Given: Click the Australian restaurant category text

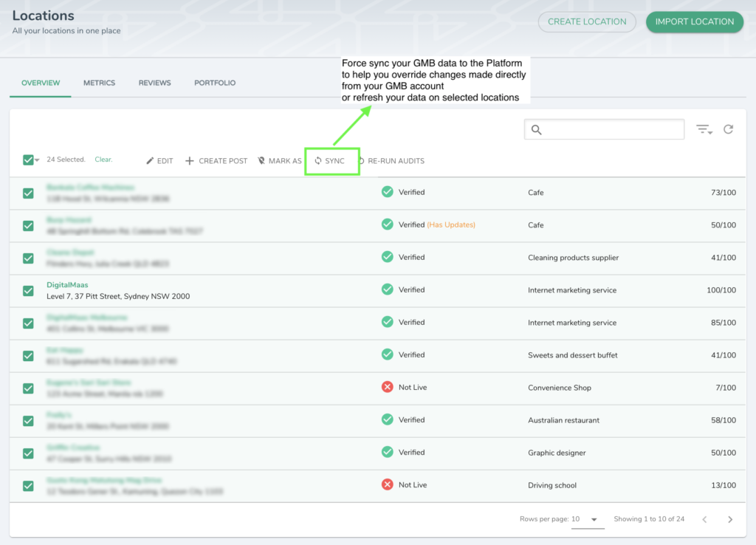Looking at the screenshot, I should point(563,420).
